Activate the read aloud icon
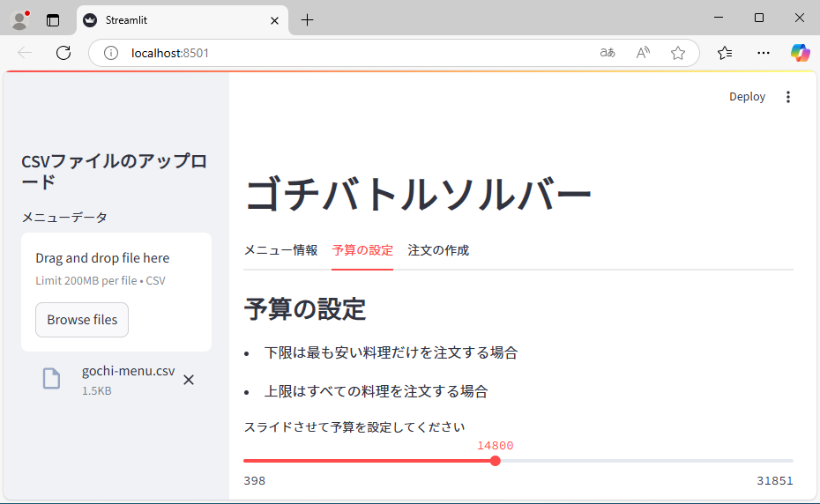 [x=643, y=53]
